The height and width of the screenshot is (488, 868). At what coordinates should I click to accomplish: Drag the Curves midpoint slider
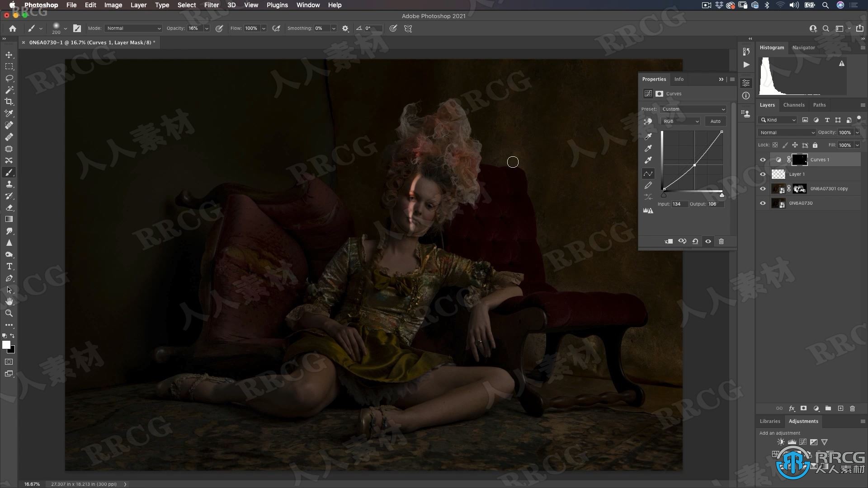[695, 165]
